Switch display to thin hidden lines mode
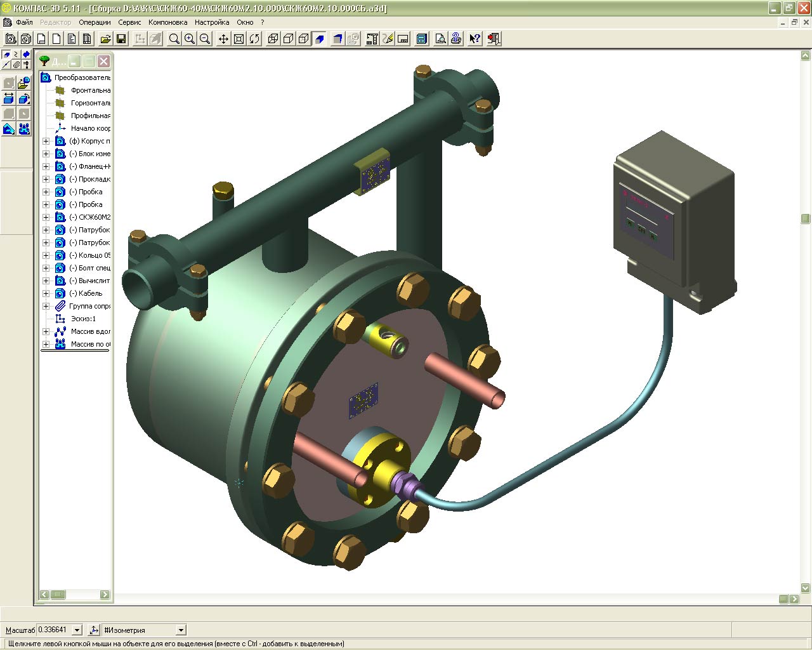The height and width of the screenshot is (650, 812). pos(304,39)
